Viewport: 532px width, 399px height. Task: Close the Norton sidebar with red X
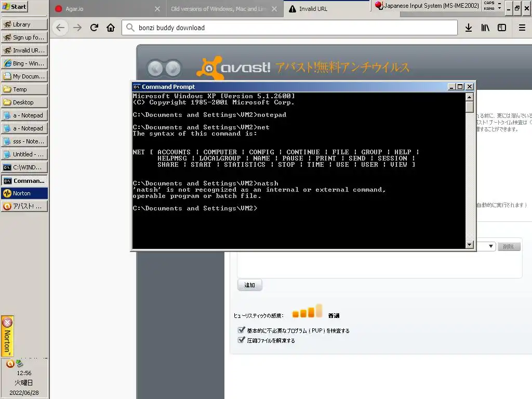tap(7, 322)
